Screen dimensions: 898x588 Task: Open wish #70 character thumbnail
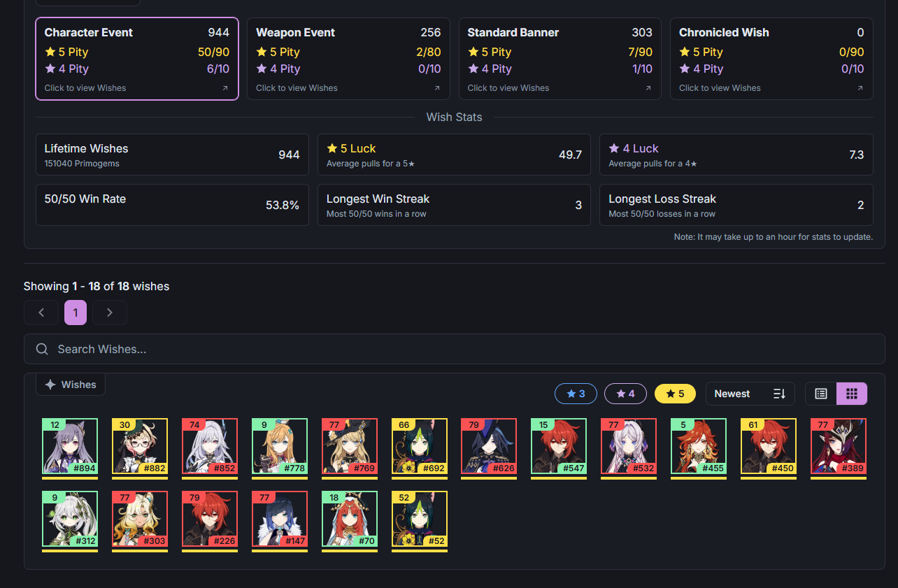[350, 519]
